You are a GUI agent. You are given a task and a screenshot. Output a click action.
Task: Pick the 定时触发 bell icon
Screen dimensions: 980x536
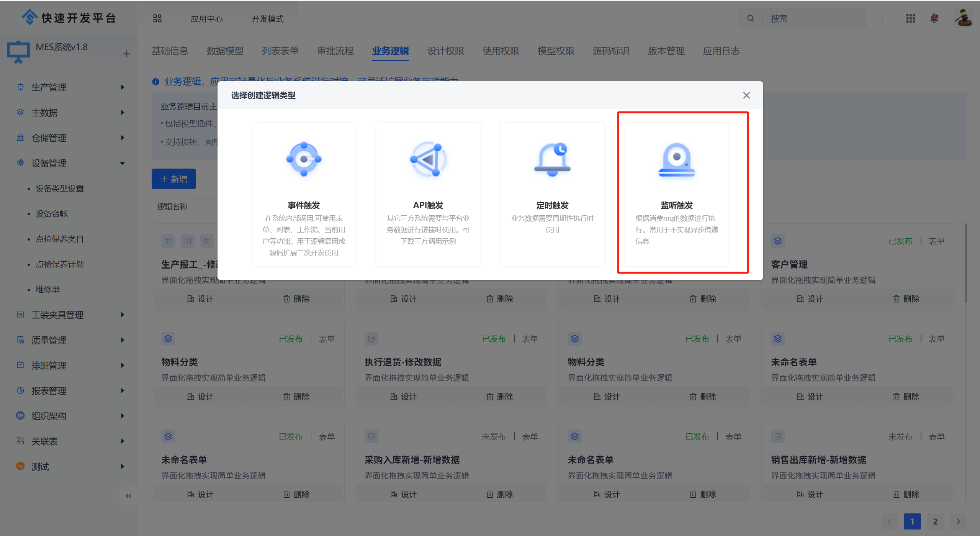click(x=552, y=159)
